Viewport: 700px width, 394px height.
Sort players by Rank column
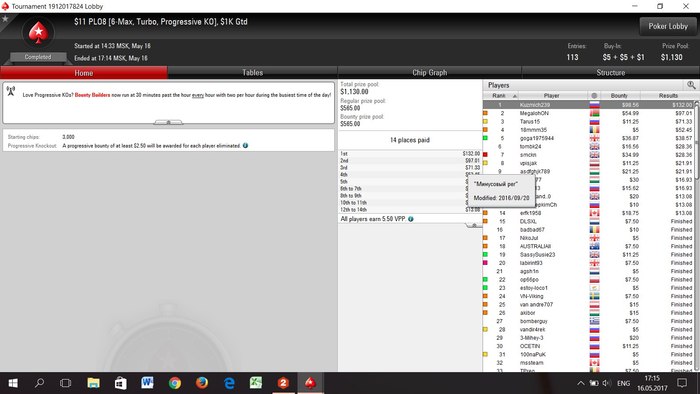(500, 95)
